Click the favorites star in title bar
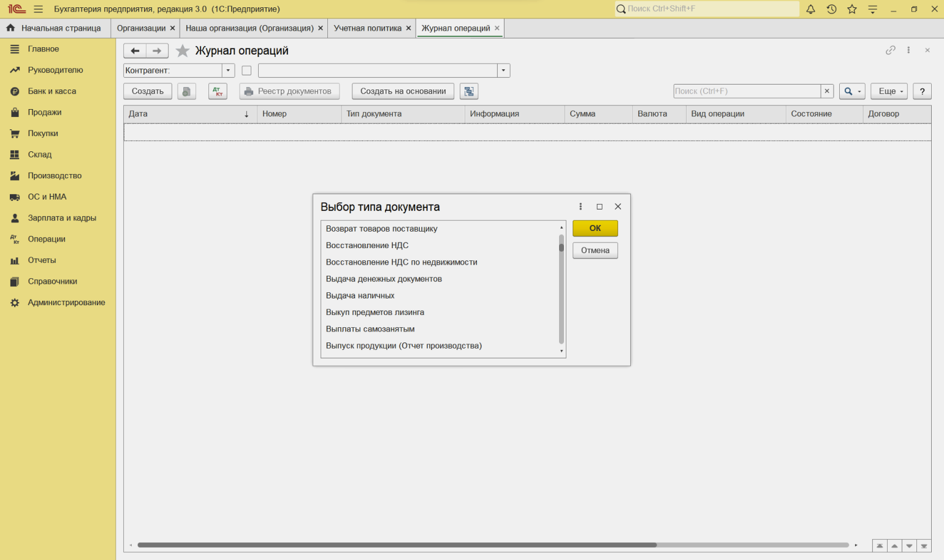Viewport: 944px width, 560px height. [x=852, y=9]
